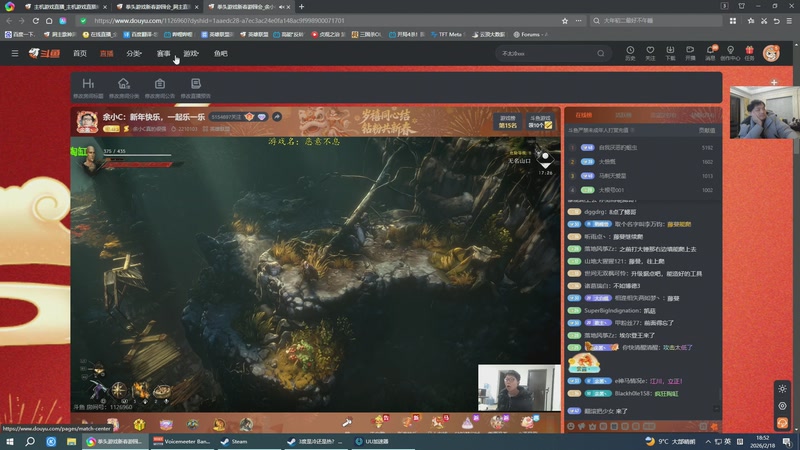The height and width of the screenshot is (450, 800).
Task: Click the orange headset support icon
Action: tap(782, 423)
